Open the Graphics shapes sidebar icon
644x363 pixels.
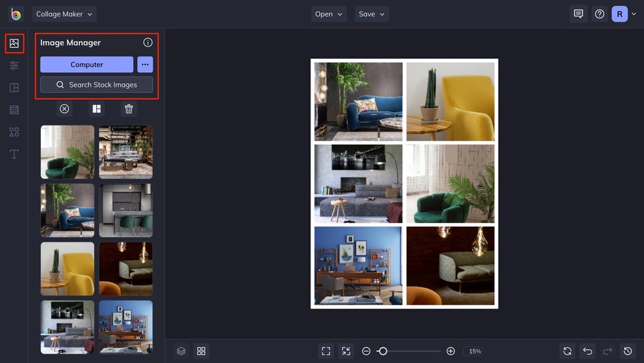(x=14, y=132)
